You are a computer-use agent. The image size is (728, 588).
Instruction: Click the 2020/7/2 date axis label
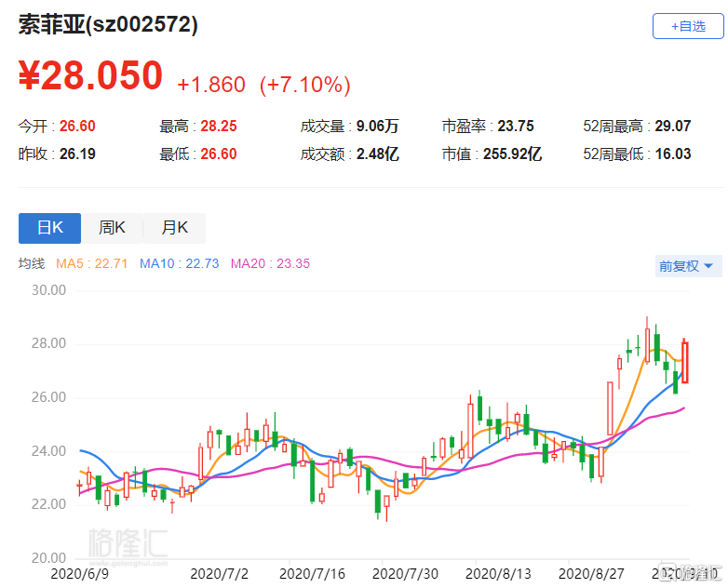pos(219,574)
